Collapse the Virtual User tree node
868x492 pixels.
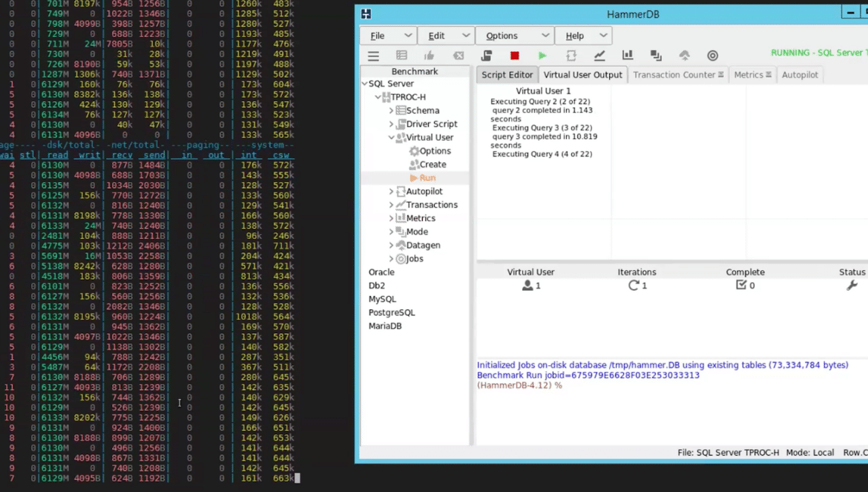point(392,137)
